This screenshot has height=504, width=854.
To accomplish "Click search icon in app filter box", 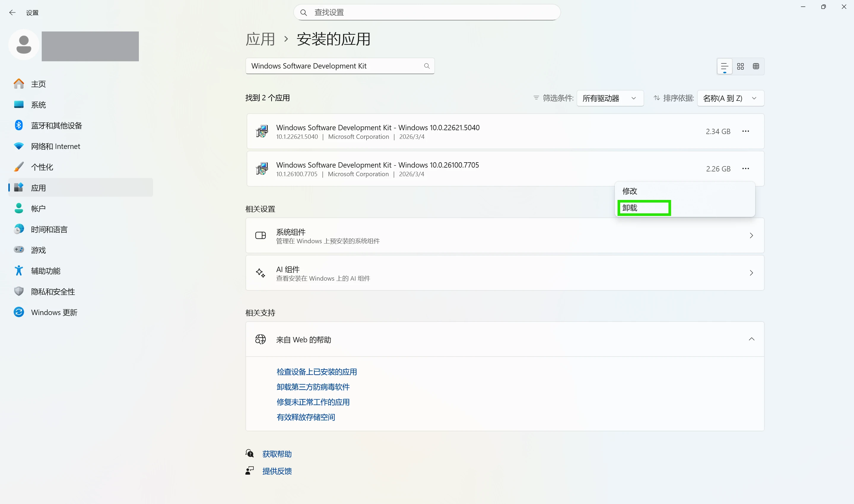I will click(427, 66).
